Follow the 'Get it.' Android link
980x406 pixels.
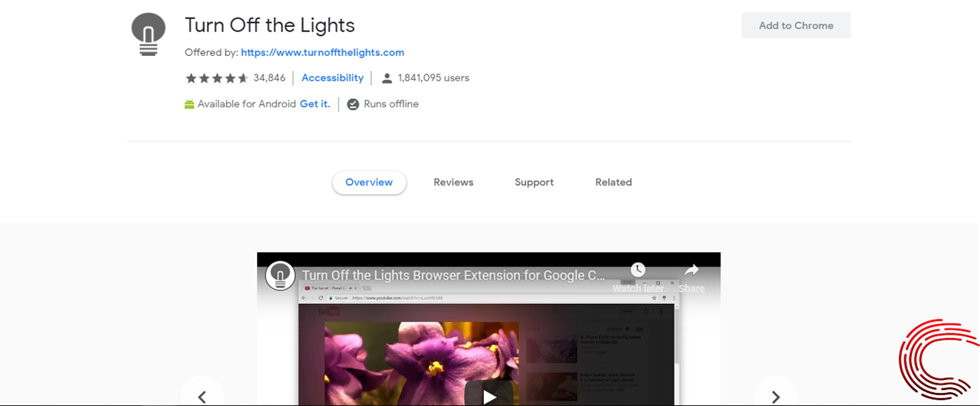315,104
